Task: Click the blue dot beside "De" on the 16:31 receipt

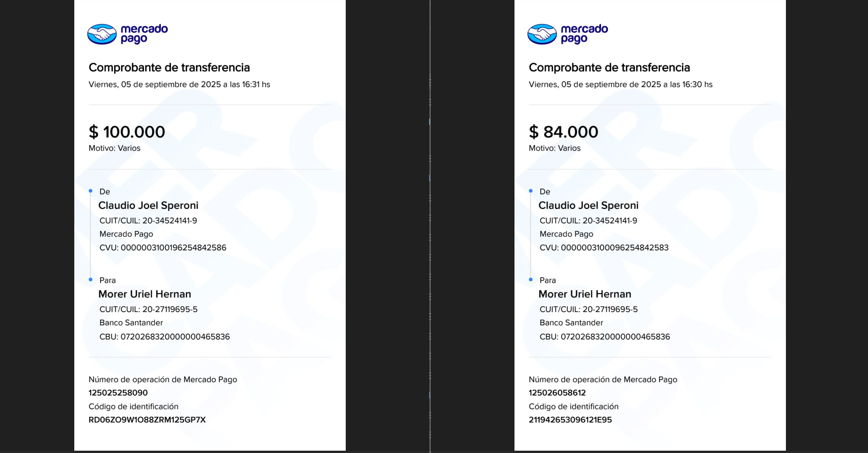Action: click(91, 191)
